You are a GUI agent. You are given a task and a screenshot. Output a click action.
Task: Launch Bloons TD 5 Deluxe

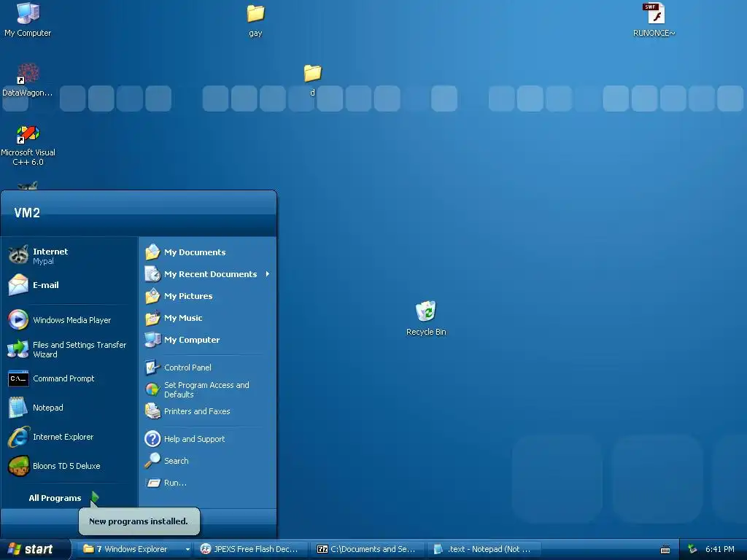click(x=69, y=466)
